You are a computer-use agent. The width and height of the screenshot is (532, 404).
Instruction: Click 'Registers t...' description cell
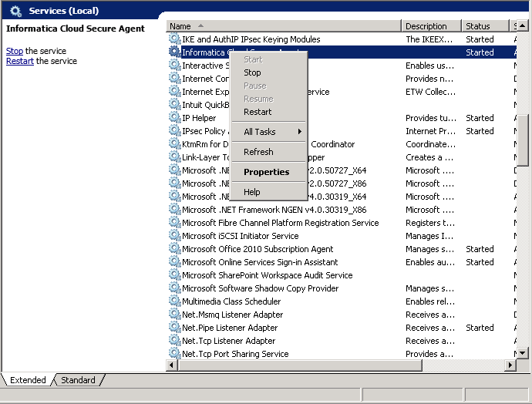click(430, 223)
